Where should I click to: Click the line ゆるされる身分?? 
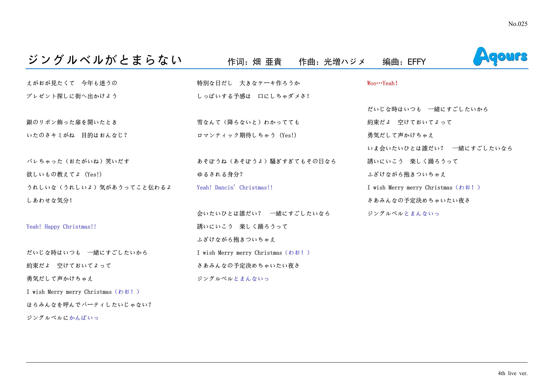tap(220, 175)
